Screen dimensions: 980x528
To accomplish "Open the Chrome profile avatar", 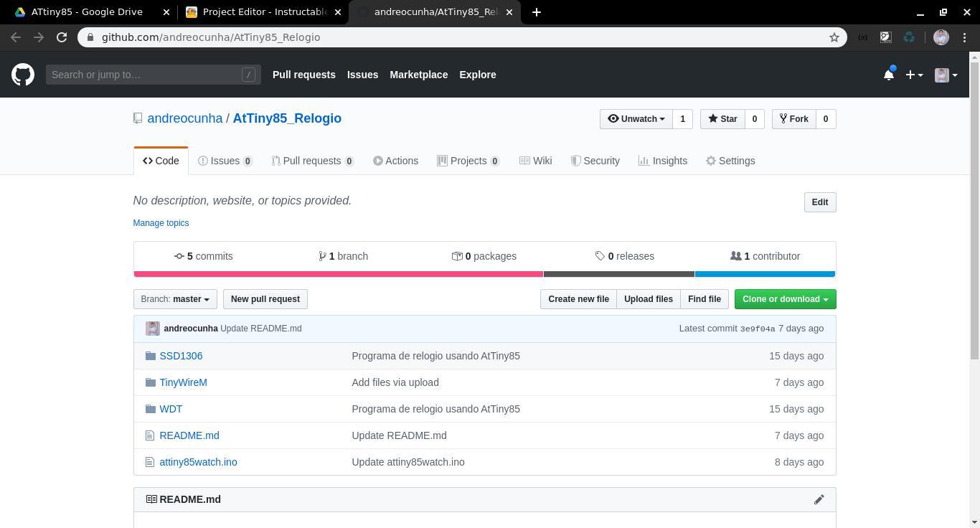I will pyautogui.click(x=941, y=37).
